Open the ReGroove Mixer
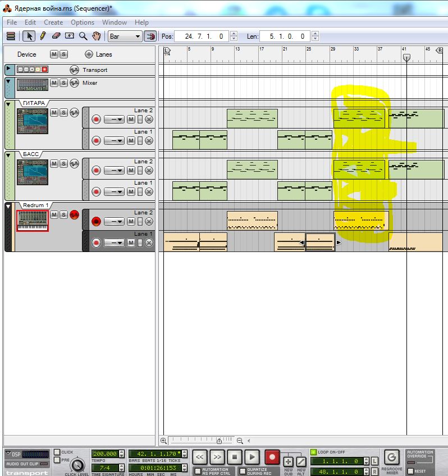Image resolution: width=448 pixels, height=476 pixels. [x=392, y=457]
